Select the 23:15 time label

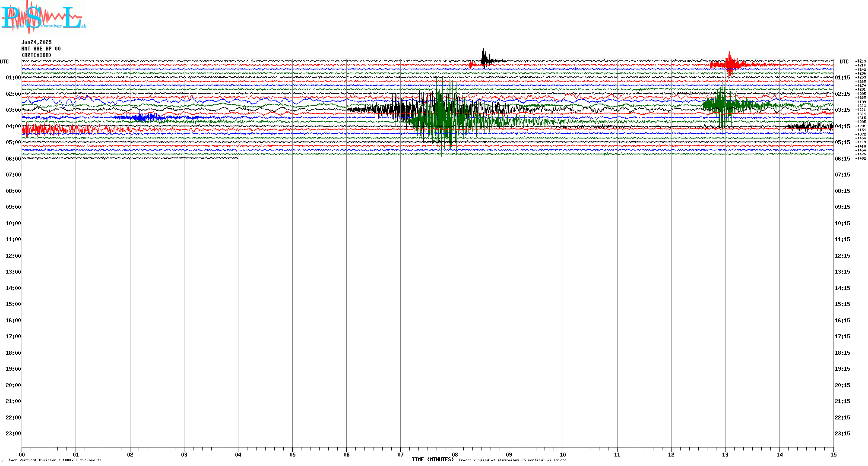pos(843,434)
